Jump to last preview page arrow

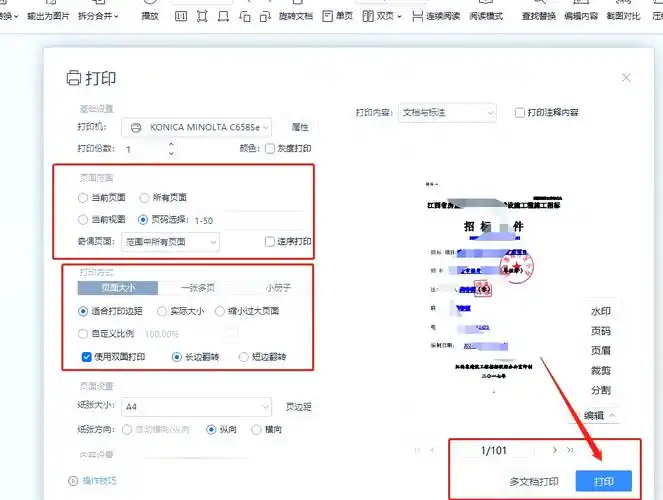(570, 451)
